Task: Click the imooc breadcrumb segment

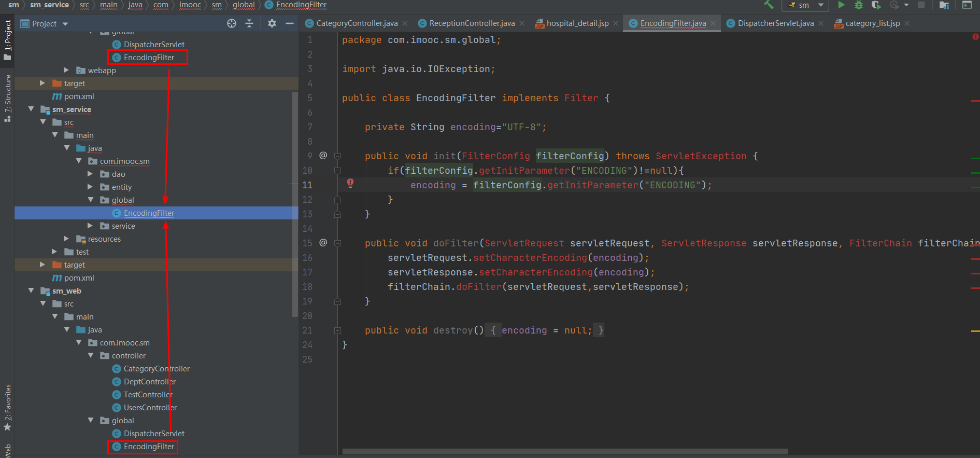Action: 190,5
